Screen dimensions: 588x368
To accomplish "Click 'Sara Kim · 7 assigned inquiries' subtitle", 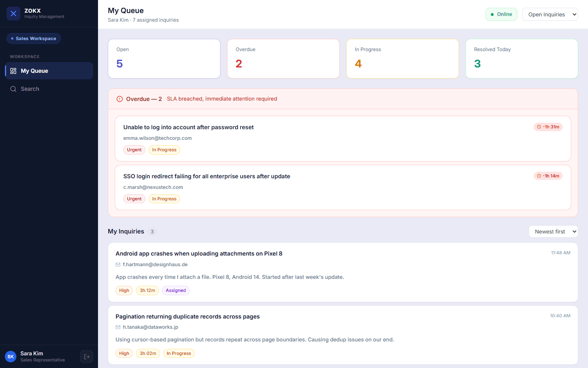I will [x=143, y=20].
